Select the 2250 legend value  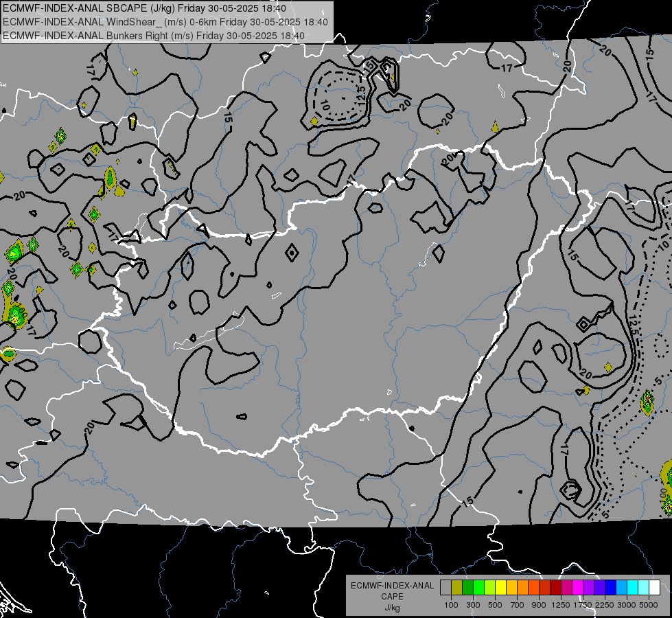(x=605, y=605)
